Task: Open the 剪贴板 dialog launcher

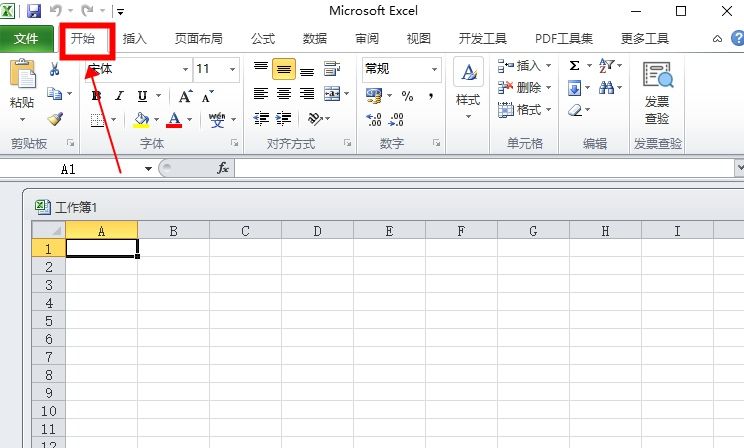Action: tap(71, 142)
